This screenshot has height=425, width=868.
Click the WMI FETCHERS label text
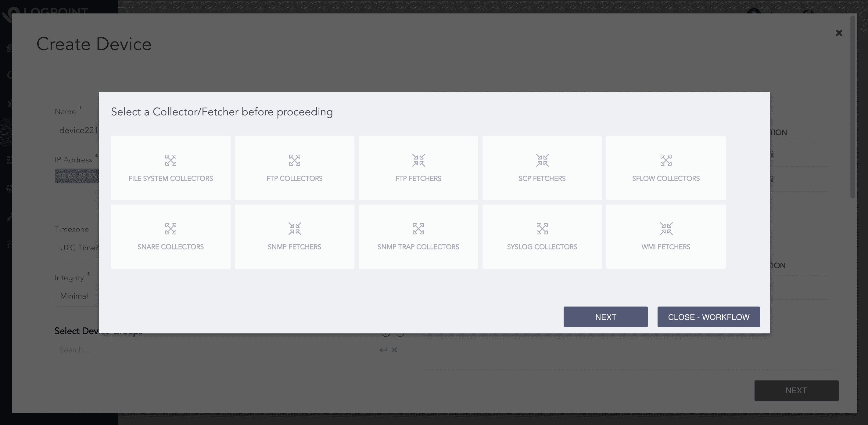click(x=666, y=247)
